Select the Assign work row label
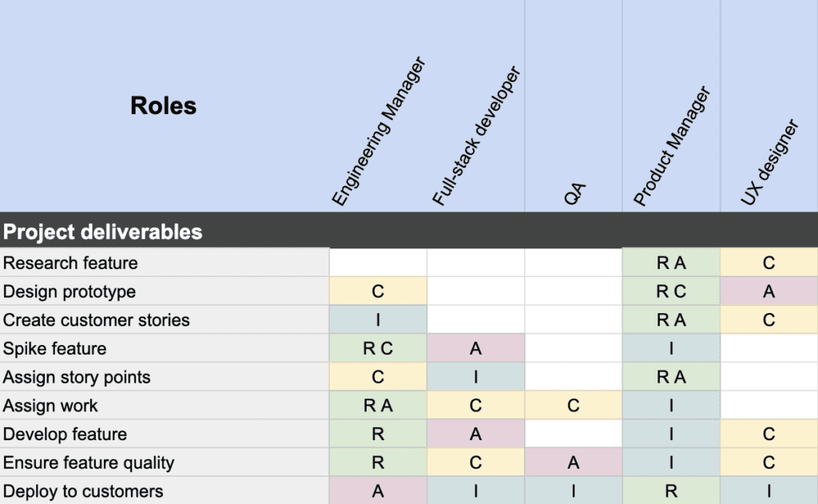The height and width of the screenshot is (504, 818). pyautogui.click(x=50, y=406)
